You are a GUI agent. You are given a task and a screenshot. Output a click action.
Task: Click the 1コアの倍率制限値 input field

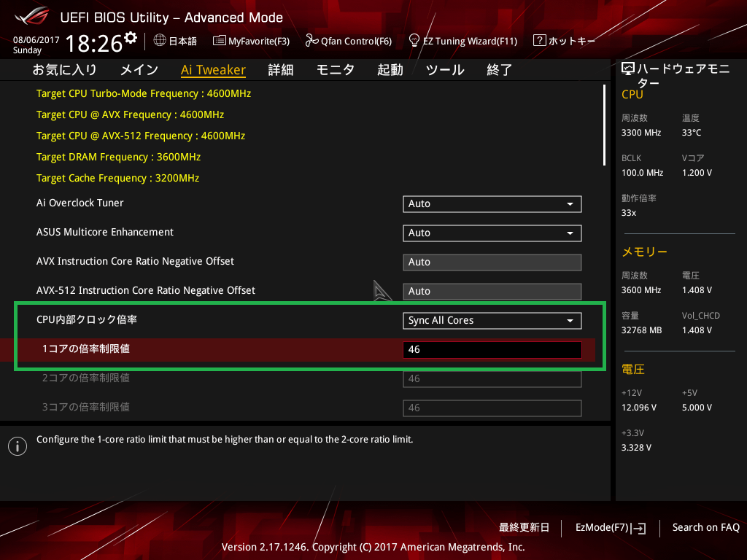click(492, 349)
